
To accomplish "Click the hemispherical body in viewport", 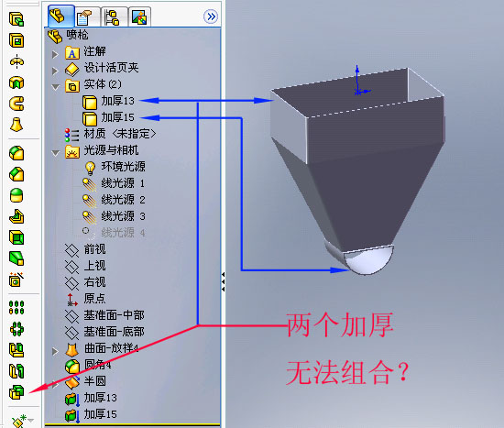I will point(369,262).
